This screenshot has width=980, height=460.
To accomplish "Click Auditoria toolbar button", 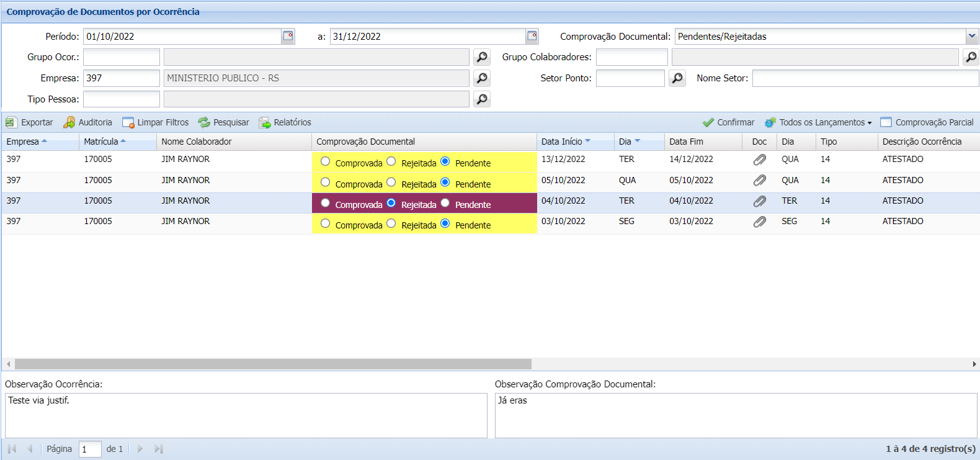I will coord(87,122).
